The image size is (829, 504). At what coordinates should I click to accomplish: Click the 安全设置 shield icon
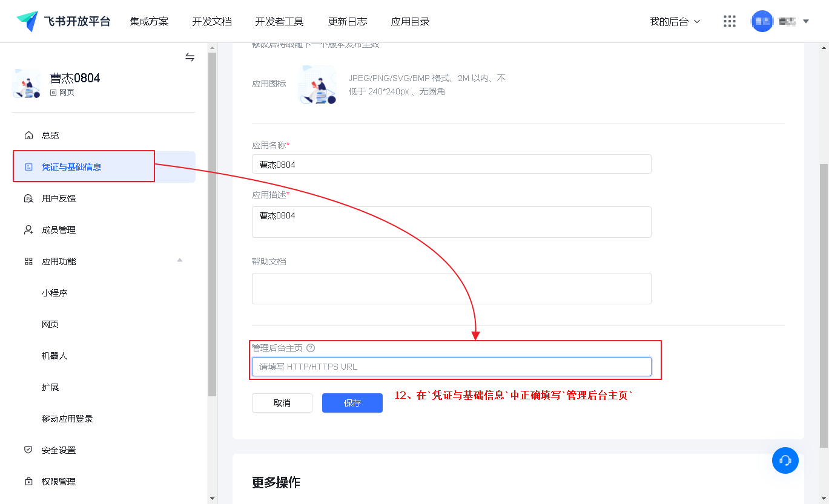point(28,450)
